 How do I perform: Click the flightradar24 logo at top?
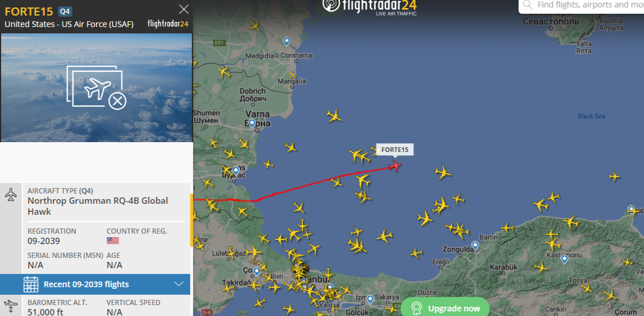pos(370,6)
